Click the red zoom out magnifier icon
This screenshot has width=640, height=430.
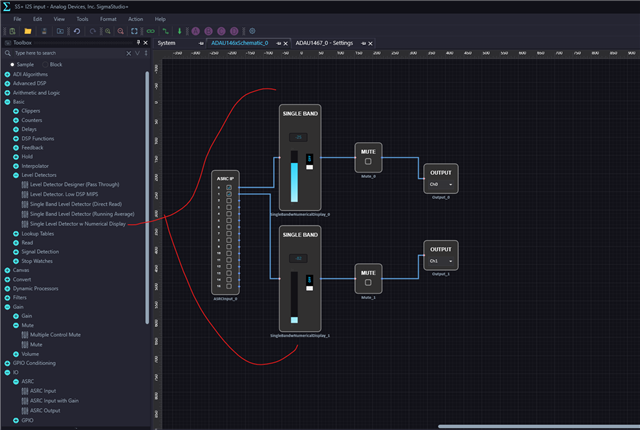pyautogui.click(x=121, y=31)
